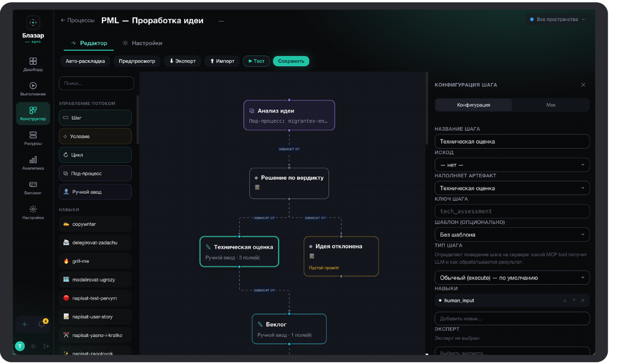619x364 pixels.
Task: Move human_input skill up
Action: pyautogui.click(x=565, y=300)
